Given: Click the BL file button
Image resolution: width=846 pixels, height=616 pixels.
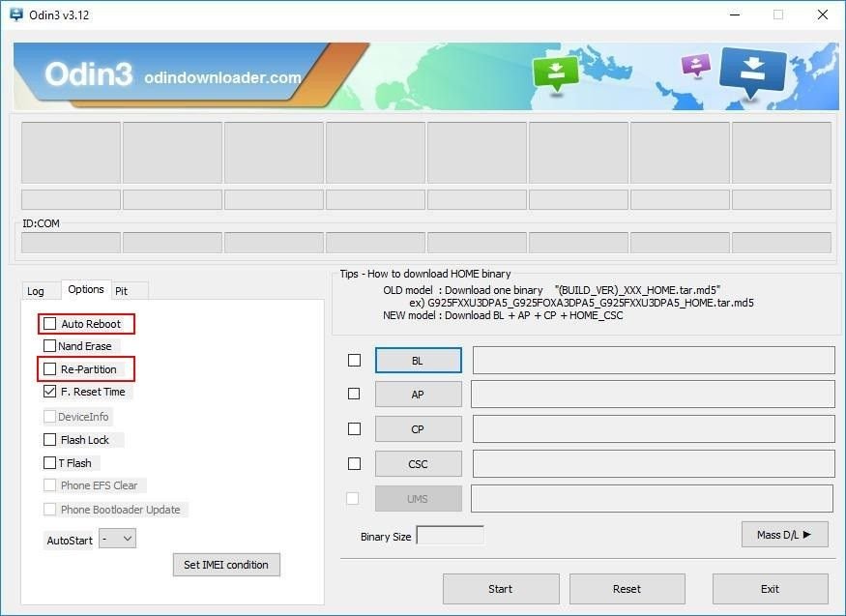Looking at the screenshot, I should click(x=418, y=361).
